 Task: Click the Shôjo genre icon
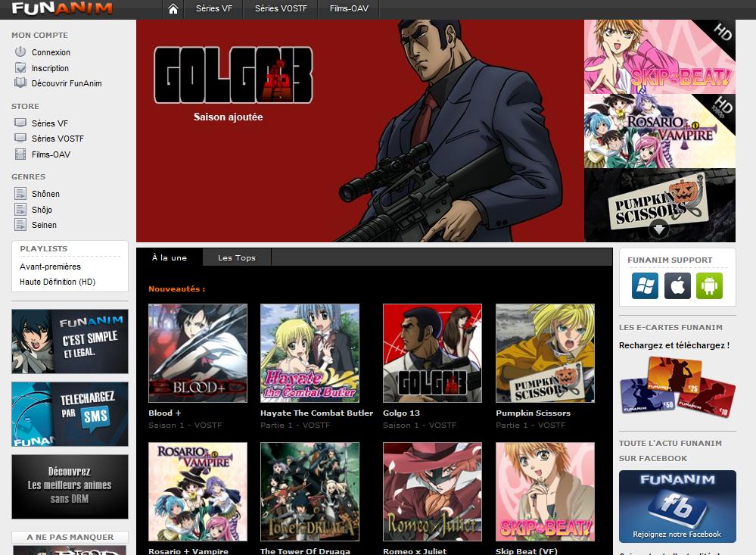(20, 209)
